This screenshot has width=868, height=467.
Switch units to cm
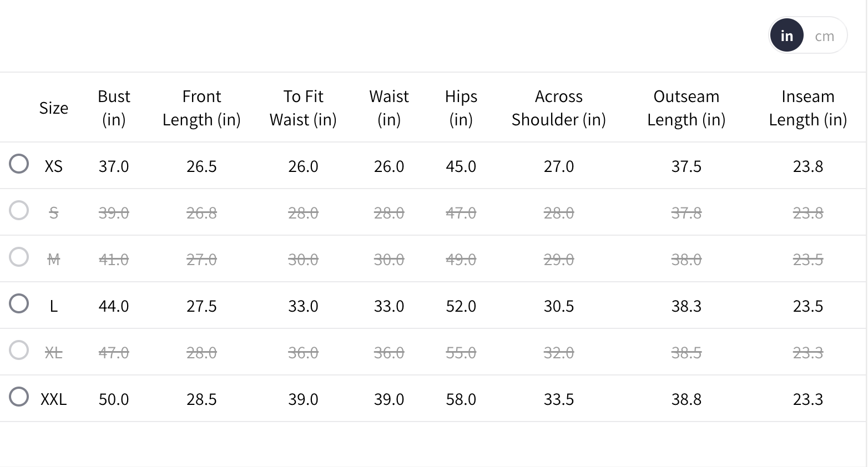click(824, 36)
